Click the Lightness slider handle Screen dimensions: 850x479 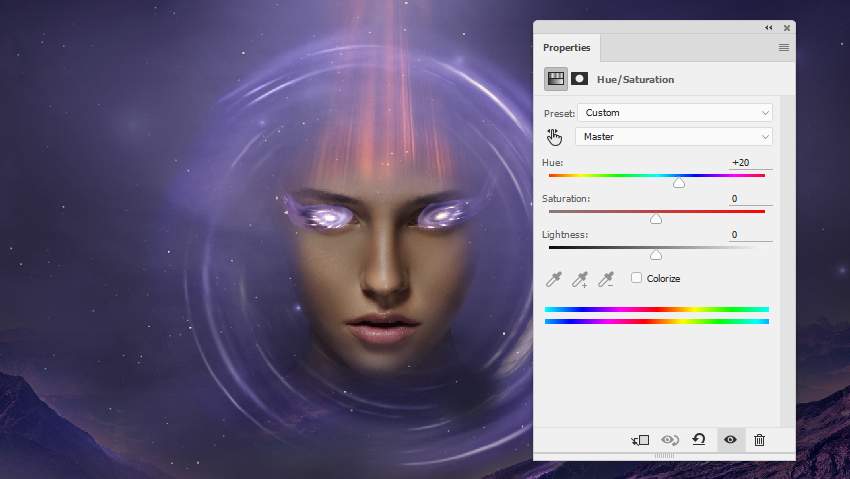tap(656, 255)
